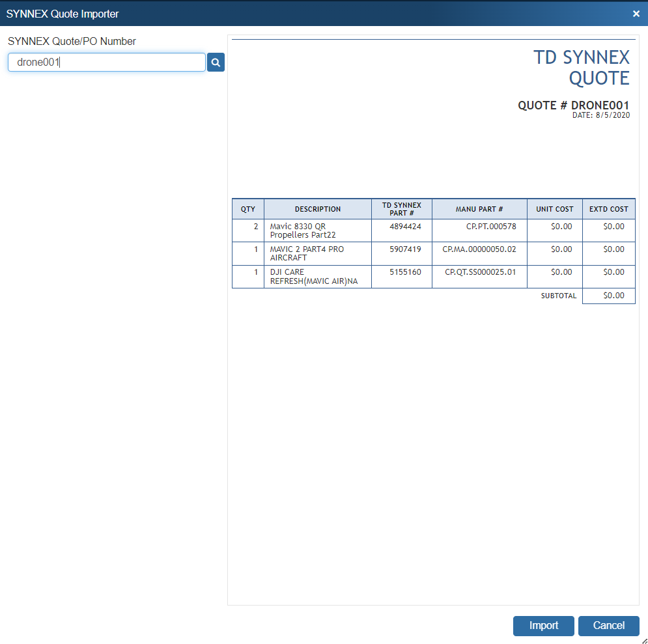648x644 pixels.
Task: Select the DJI CARE REFRESH row description
Action: pyautogui.click(x=313, y=276)
